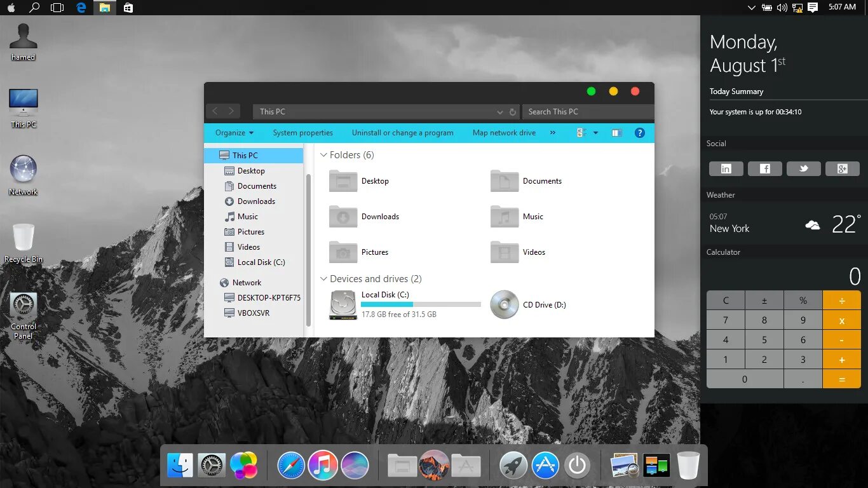The width and height of the screenshot is (868, 488).
Task: Open the Organize dropdown menu
Action: tap(234, 133)
